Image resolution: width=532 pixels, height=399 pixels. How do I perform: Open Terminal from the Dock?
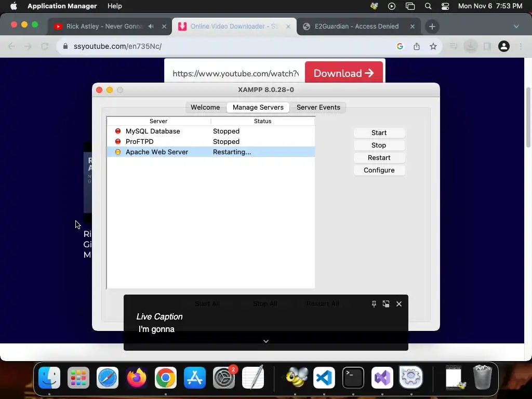[x=353, y=378]
